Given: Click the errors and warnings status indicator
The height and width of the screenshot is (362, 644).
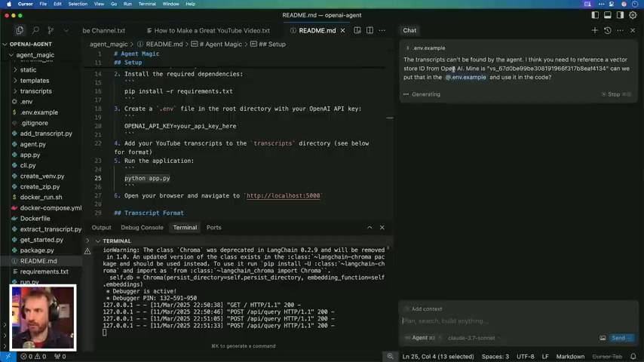Looking at the screenshot, I should pyautogui.click(x=33, y=357).
